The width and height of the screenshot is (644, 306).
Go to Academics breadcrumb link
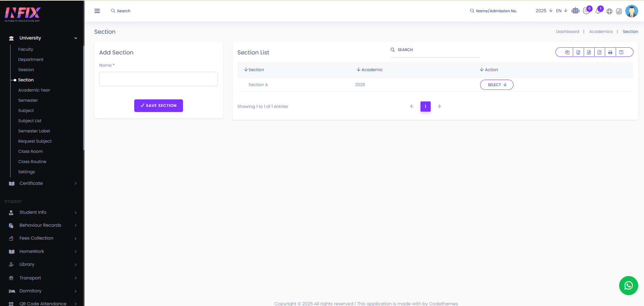tap(601, 32)
